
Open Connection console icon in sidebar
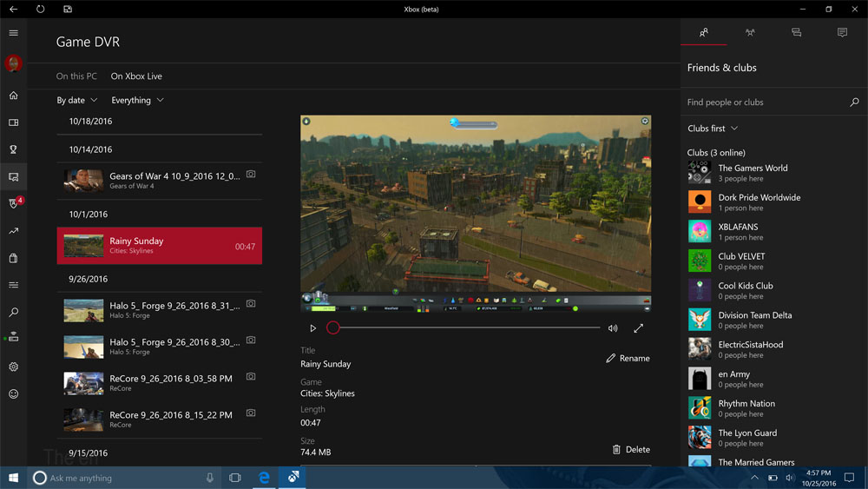pyautogui.click(x=13, y=337)
